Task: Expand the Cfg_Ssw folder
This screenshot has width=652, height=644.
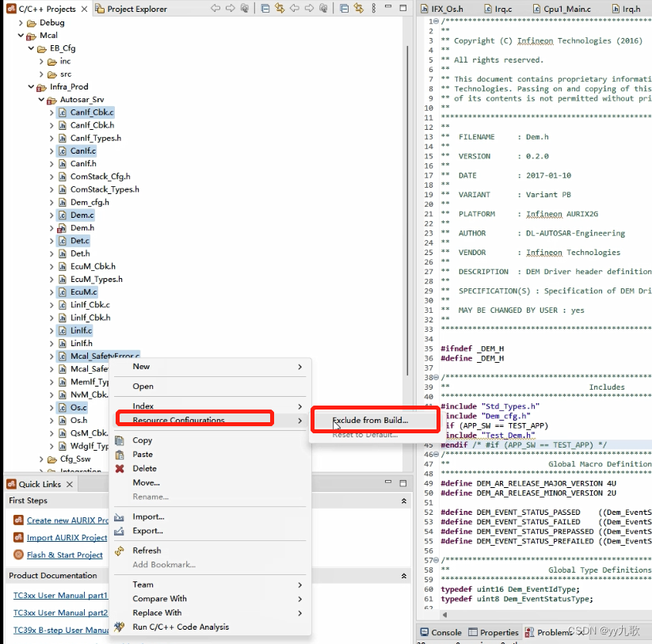Action: pos(42,459)
